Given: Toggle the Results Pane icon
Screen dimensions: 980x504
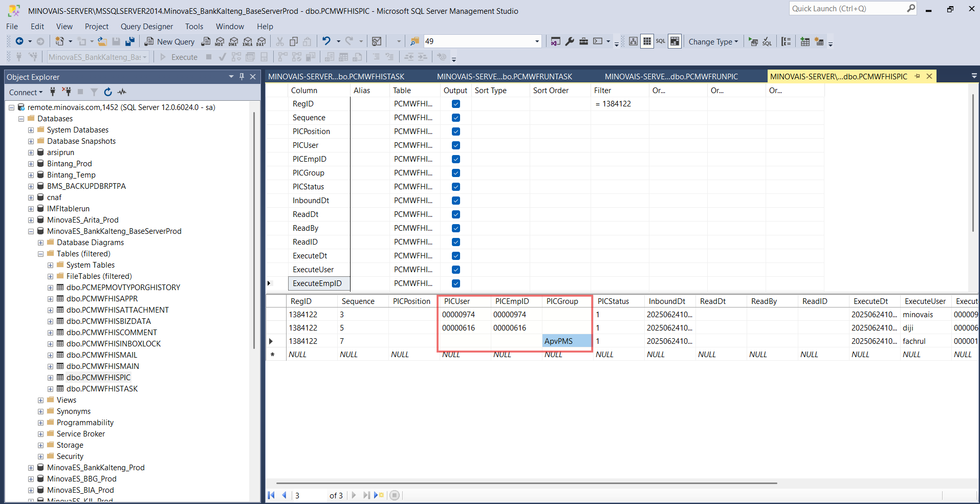Looking at the screenshot, I should coord(675,41).
